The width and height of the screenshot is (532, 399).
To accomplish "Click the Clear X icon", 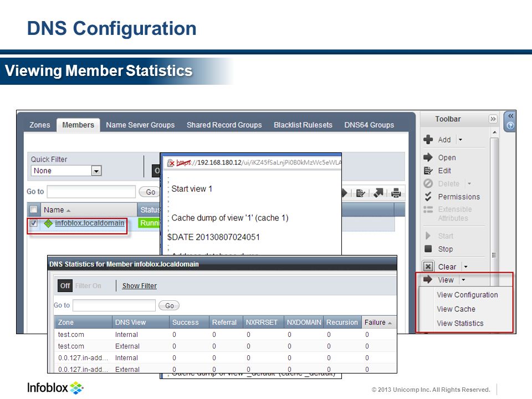I will pos(428,267).
